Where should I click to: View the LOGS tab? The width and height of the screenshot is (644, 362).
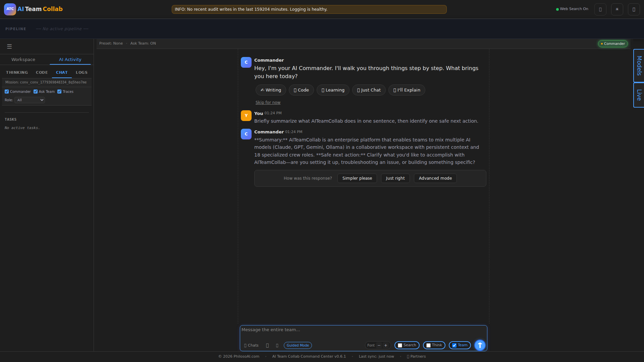(x=82, y=73)
